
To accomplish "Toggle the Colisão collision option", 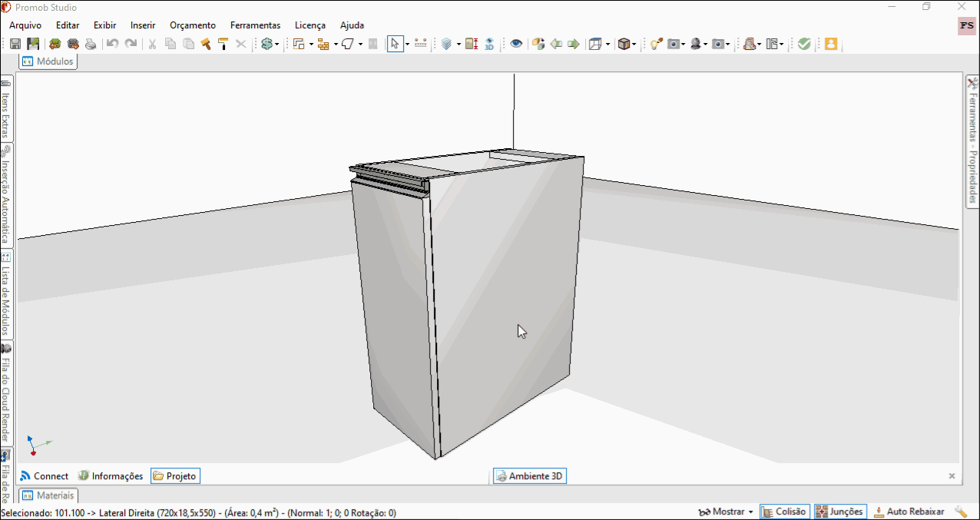I will click(x=784, y=512).
